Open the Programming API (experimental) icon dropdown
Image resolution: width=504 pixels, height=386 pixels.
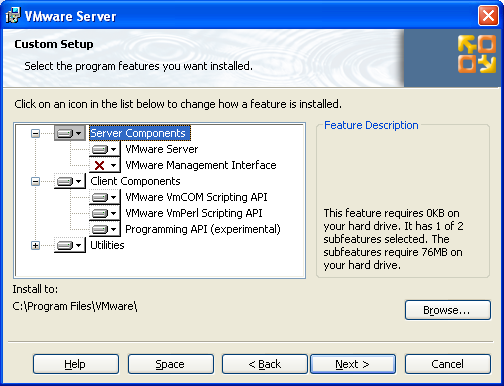(105, 229)
